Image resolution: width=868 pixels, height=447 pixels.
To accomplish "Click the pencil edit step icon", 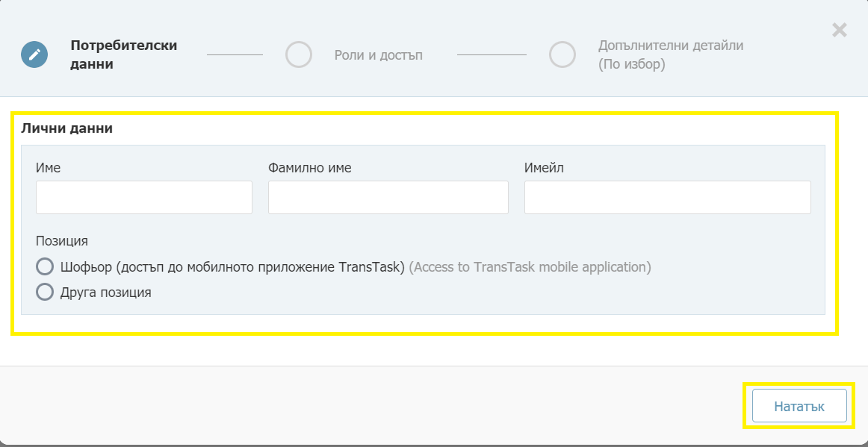I will click(34, 54).
